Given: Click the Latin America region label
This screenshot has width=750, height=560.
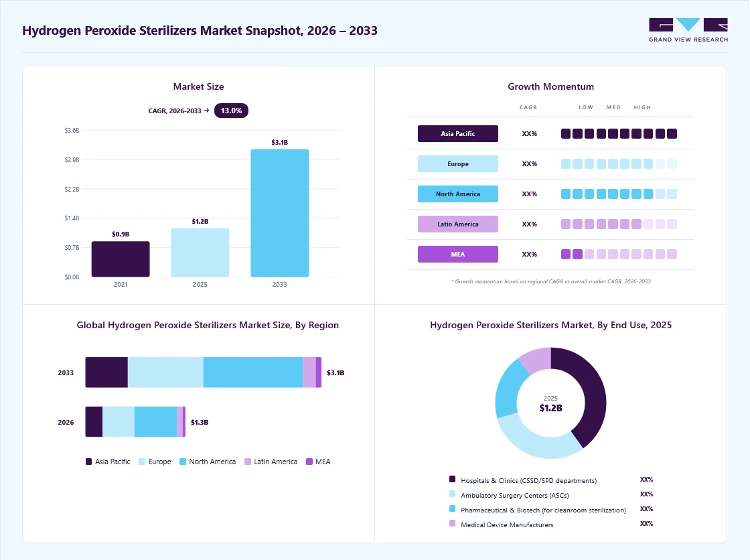Looking at the screenshot, I should pos(458,224).
